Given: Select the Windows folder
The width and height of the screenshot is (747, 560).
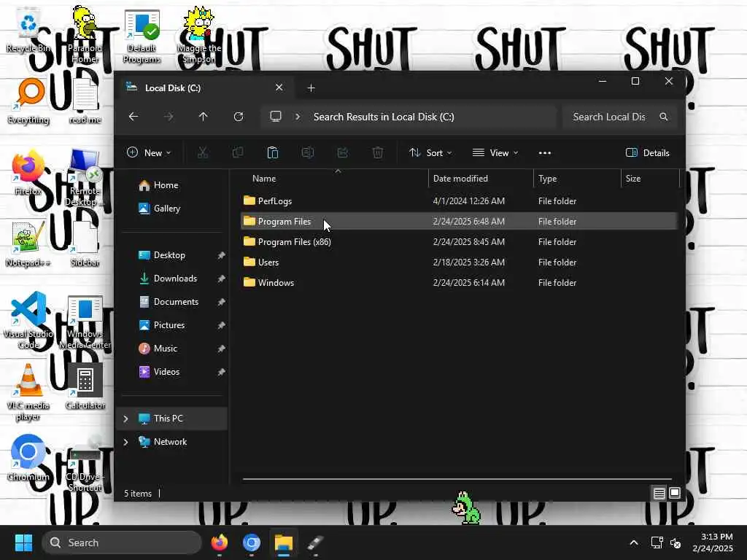Looking at the screenshot, I should (460, 283).
